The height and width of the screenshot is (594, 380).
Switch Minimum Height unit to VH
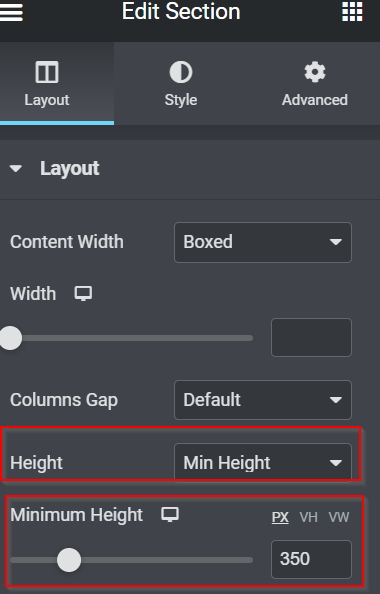pyautogui.click(x=308, y=517)
